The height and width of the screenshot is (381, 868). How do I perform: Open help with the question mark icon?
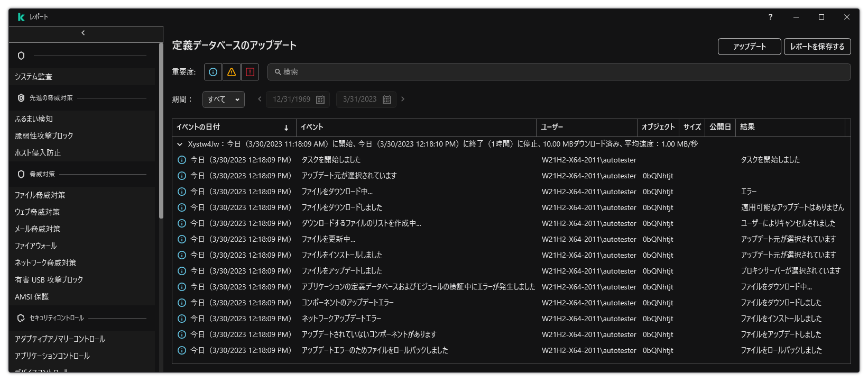pos(770,17)
